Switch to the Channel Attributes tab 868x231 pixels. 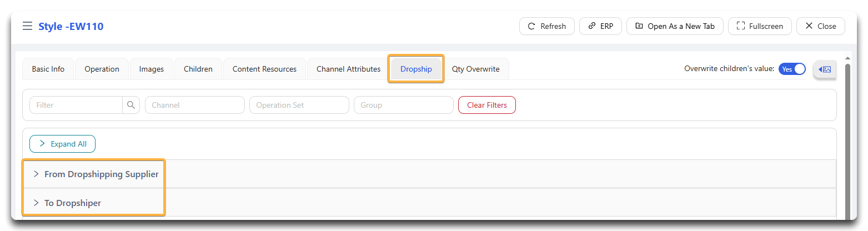pyautogui.click(x=349, y=69)
